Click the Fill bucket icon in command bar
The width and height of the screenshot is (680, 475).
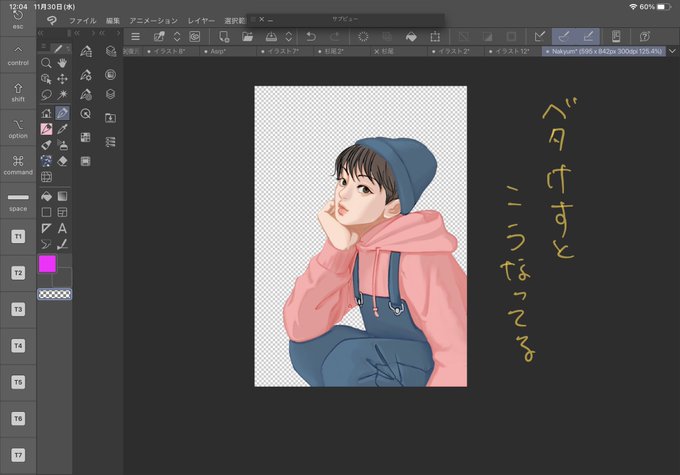[x=411, y=37]
